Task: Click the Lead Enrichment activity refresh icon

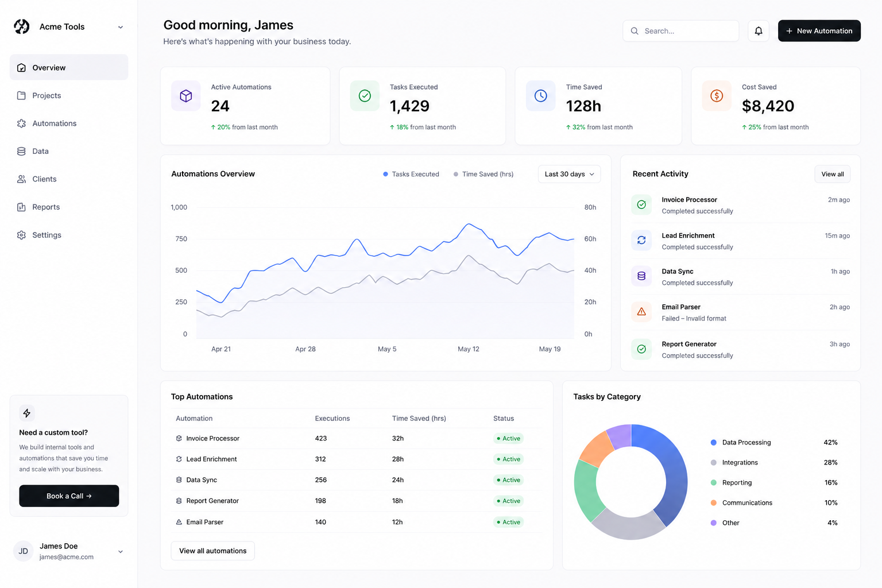Action: point(641,240)
